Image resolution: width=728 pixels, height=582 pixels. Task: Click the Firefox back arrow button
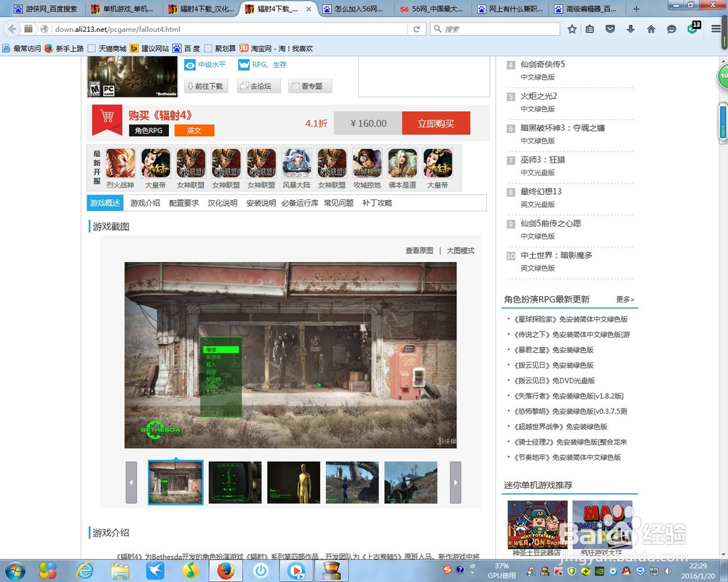click(x=12, y=29)
